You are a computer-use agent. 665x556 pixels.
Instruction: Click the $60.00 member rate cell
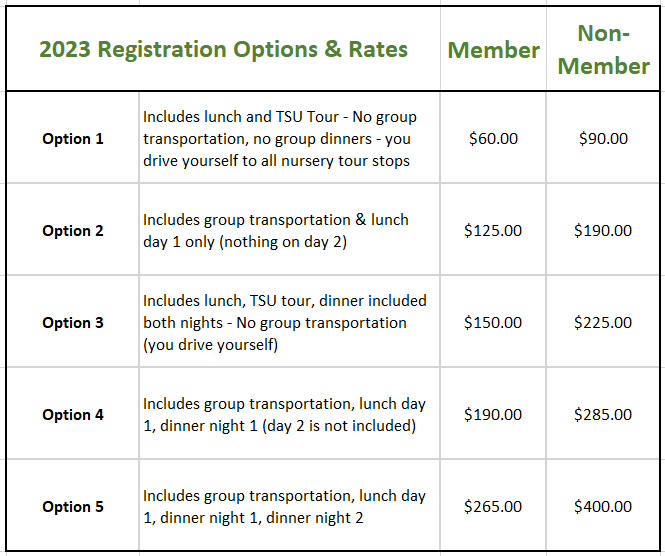[x=493, y=139]
